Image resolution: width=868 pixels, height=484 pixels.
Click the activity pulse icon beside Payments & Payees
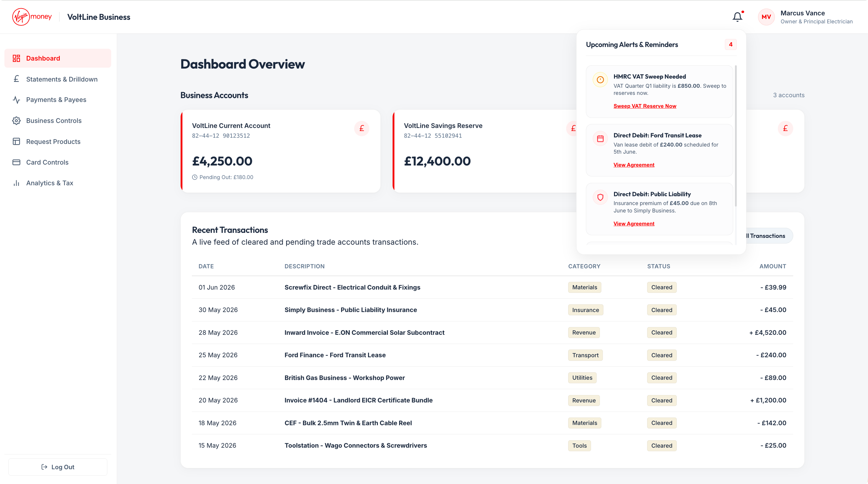coord(16,100)
